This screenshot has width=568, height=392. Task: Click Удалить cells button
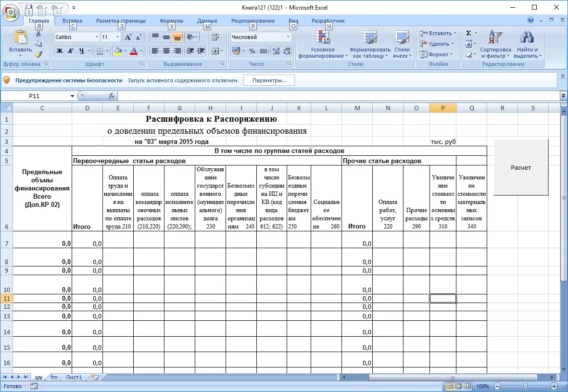(x=437, y=44)
